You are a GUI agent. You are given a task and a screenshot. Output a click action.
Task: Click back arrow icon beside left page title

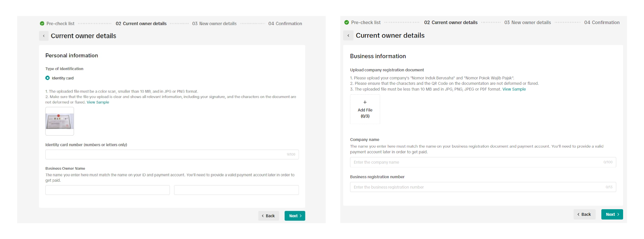point(44,36)
